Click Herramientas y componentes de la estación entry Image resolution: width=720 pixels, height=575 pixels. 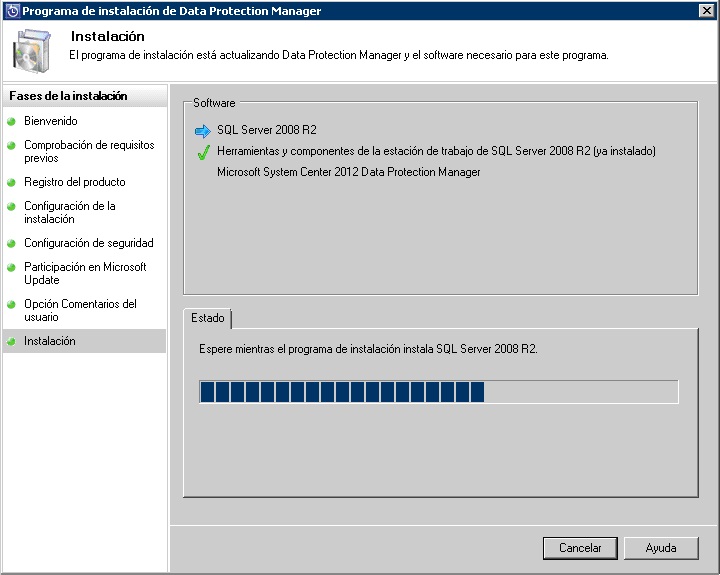pyautogui.click(x=436, y=151)
